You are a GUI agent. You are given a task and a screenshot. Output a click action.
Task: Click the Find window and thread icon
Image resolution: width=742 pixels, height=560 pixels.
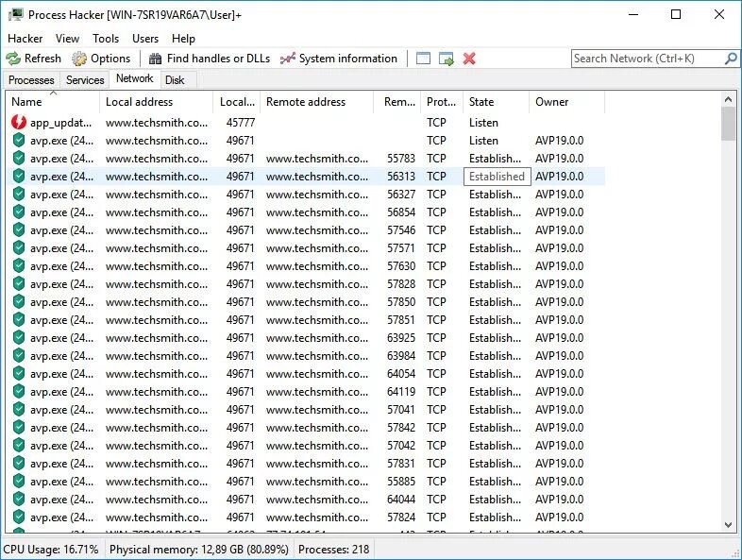click(x=447, y=59)
